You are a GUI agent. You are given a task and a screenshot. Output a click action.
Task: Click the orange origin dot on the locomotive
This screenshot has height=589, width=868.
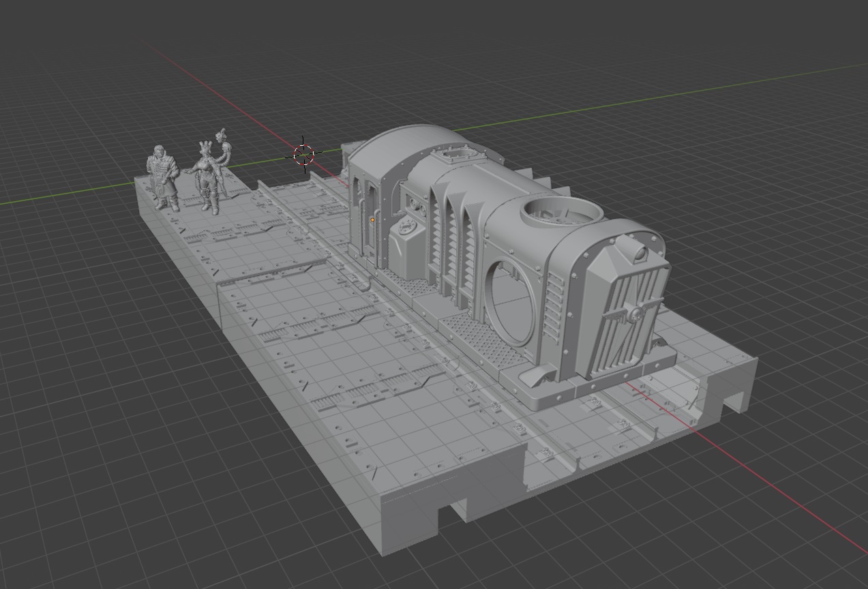pyautogui.click(x=372, y=220)
